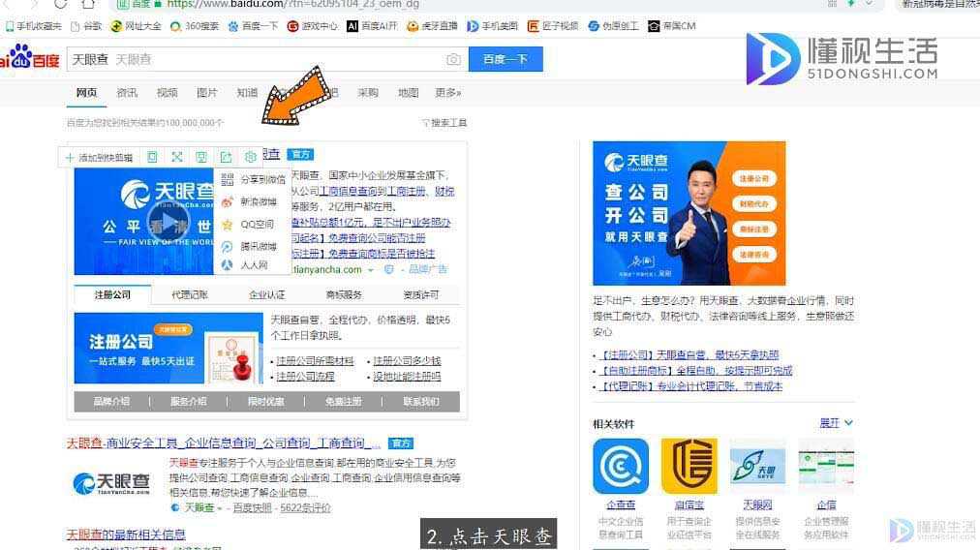Select 腾讯微博 in share menu

pos(250,247)
